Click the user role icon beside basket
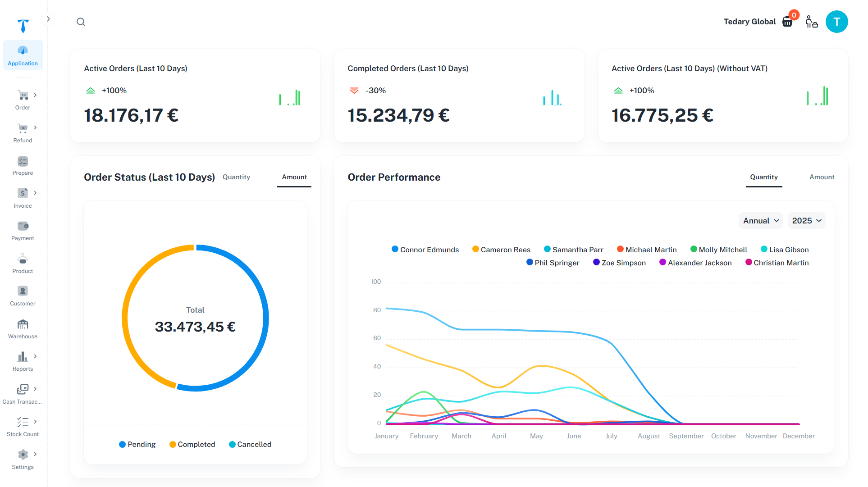Viewport: 868px width, 487px height. click(812, 22)
